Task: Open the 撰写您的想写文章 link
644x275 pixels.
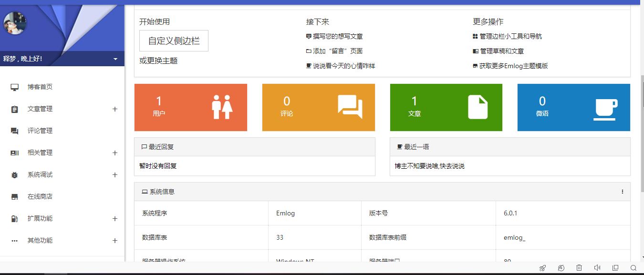Action: (x=338, y=36)
